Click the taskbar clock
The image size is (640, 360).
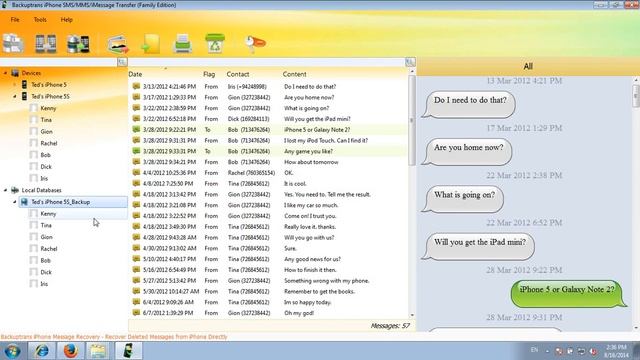click(616, 351)
